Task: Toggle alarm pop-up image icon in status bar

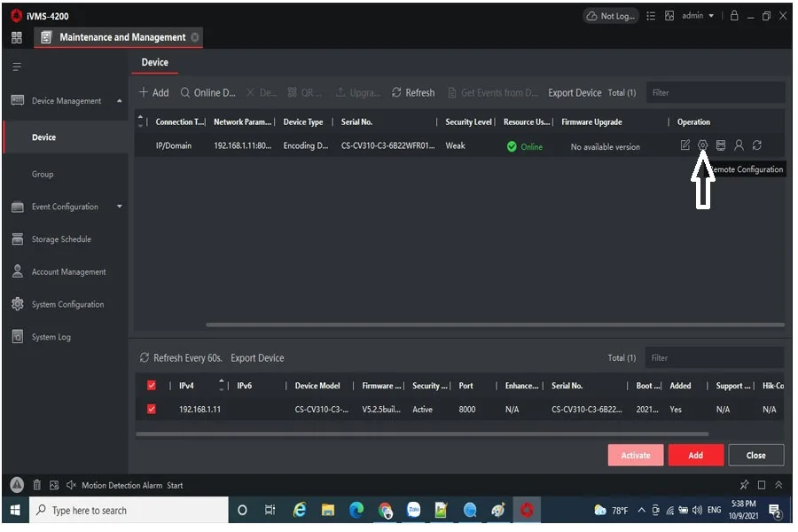Action: coord(54,485)
